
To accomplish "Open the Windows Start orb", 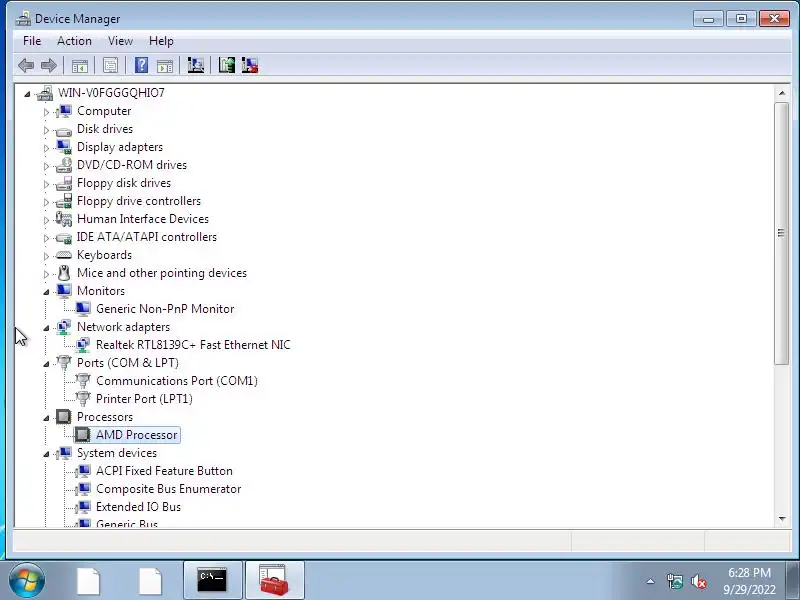I will tap(27, 580).
